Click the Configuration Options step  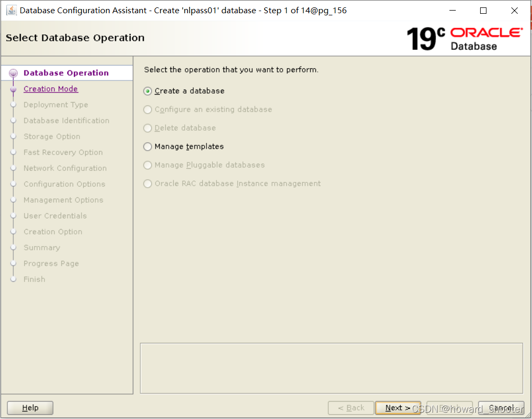pos(65,184)
